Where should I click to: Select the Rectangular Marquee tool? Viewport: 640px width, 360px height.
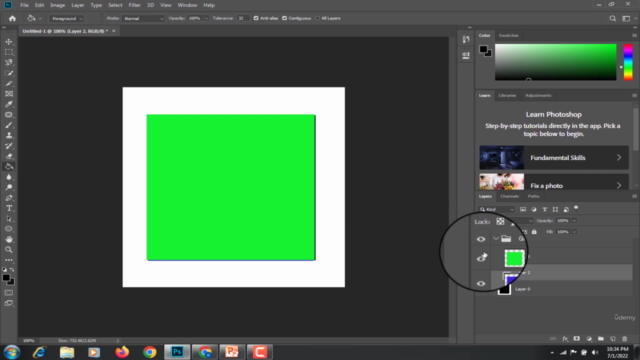(x=9, y=52)
